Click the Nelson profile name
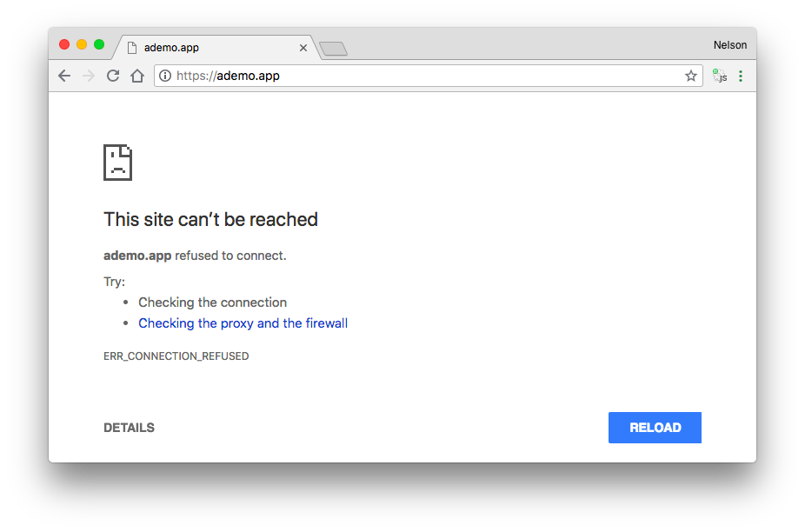This screenshot has width=805, height=532. [x=730, y=44]
